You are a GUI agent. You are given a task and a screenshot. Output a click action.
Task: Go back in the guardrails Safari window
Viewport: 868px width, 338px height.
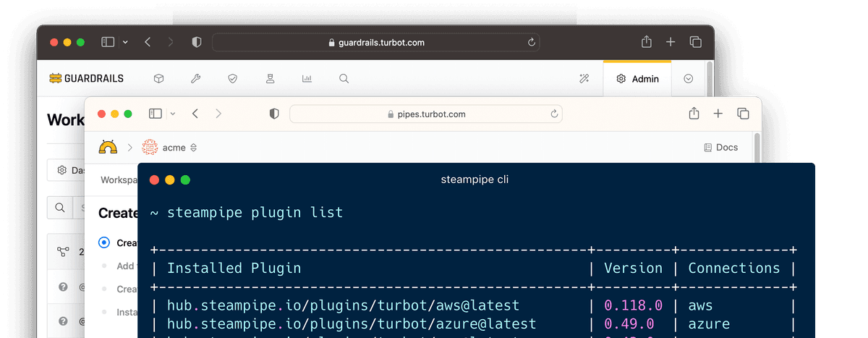148,43
